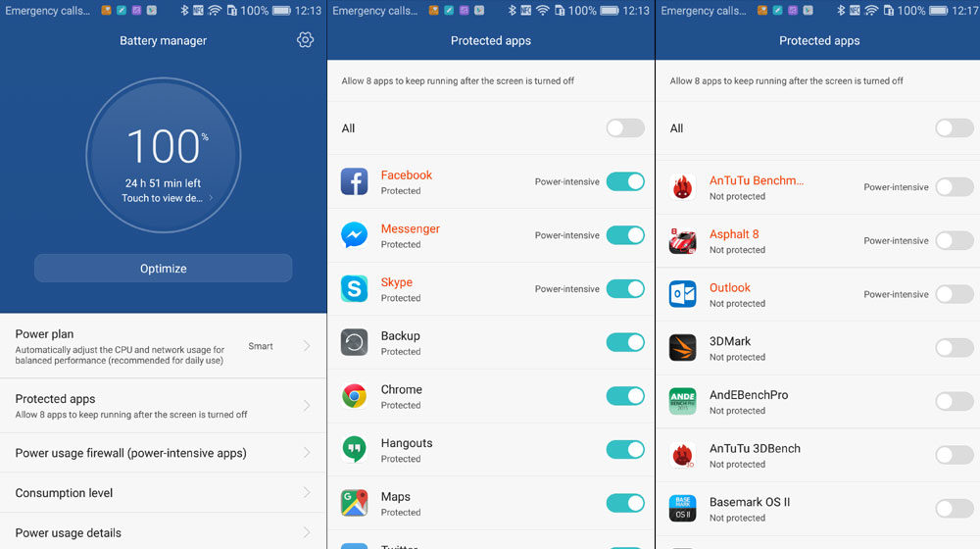Tap the Messenger app icon
980x549 pixels.
click(x=355, y=235)
